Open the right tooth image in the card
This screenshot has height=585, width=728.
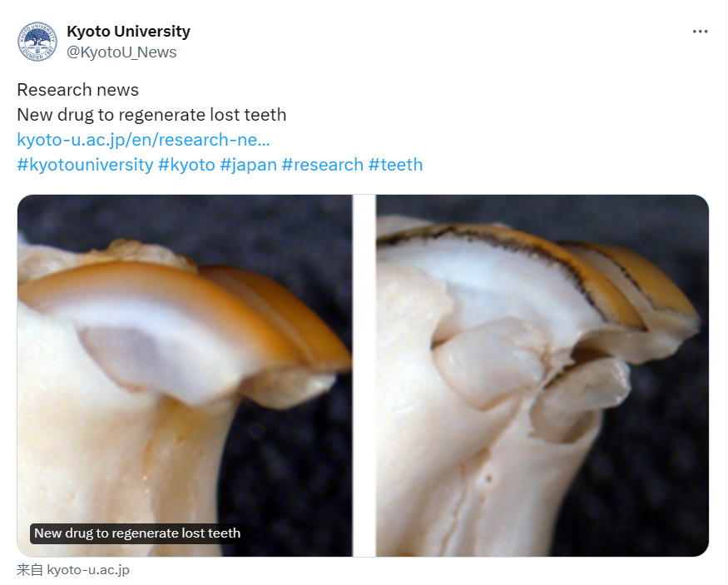click(542, 375)
